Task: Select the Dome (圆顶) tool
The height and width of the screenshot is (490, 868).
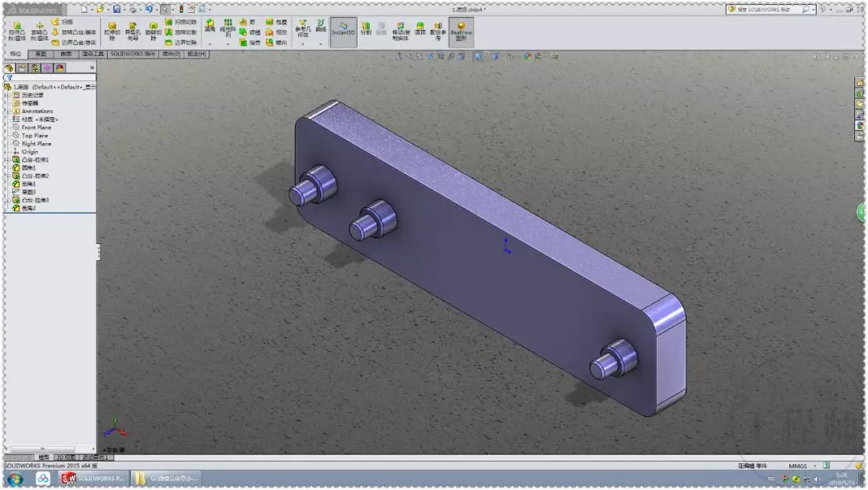Action: point(420,29)
